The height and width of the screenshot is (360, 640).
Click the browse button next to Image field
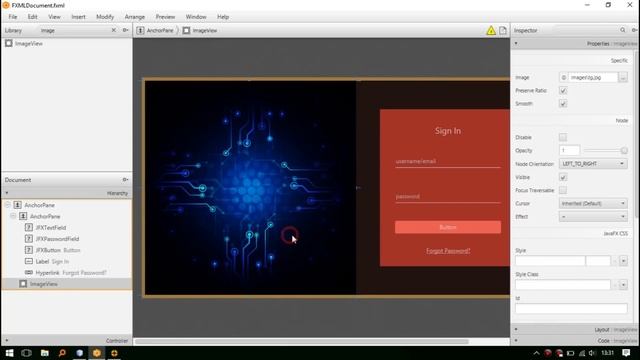pyautogui.click(x=623, y=77)
